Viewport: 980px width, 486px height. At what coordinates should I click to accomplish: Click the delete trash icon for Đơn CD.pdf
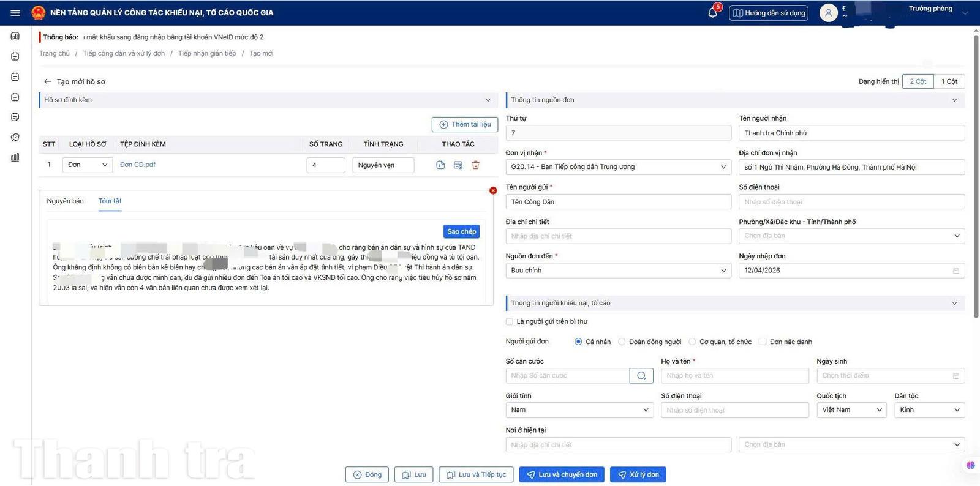(475, 165)
